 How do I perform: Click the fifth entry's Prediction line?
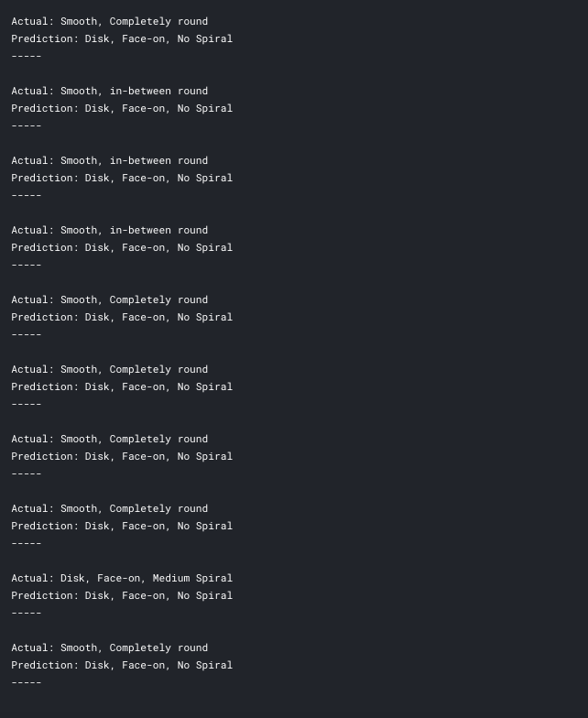coord(122,317)
